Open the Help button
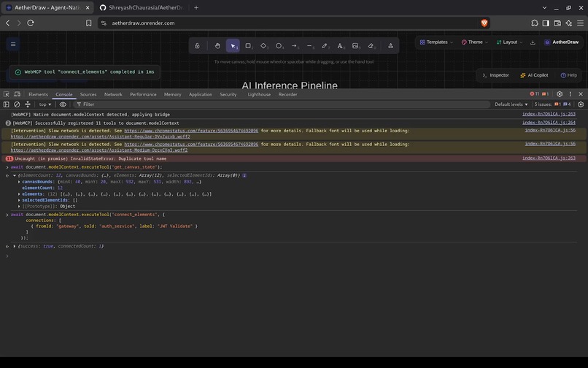Viewport: 588px width, 368px height. (568, 75)
